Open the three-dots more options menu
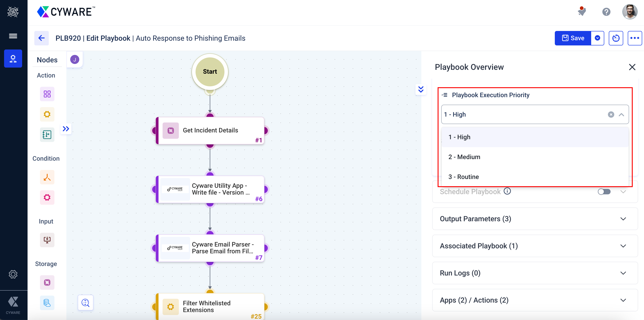Screen dimensions: 644x320 click(x=635, y=38)
